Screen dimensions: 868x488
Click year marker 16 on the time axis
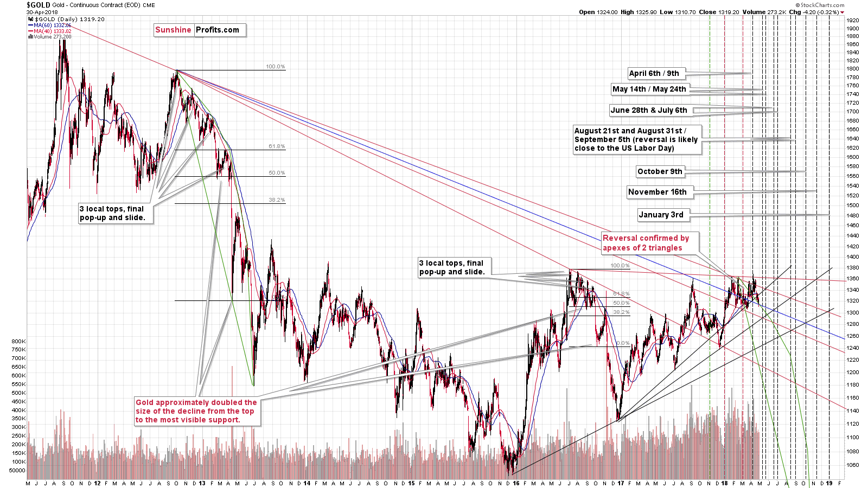pyautogui.click(x=516, y=483)
